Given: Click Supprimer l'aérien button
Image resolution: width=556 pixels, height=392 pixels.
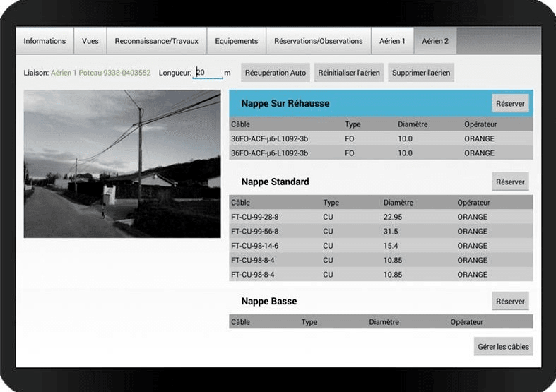Looking at the screenshot, I should pyautogui.click(x=420, y=73).
